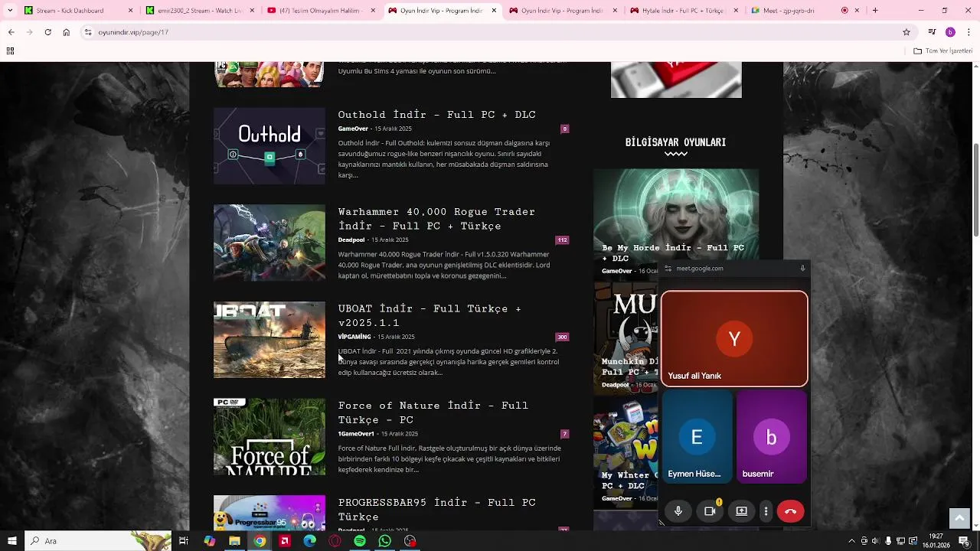Open author Deadpool on Warhammer post

click(x=351, y=240)
